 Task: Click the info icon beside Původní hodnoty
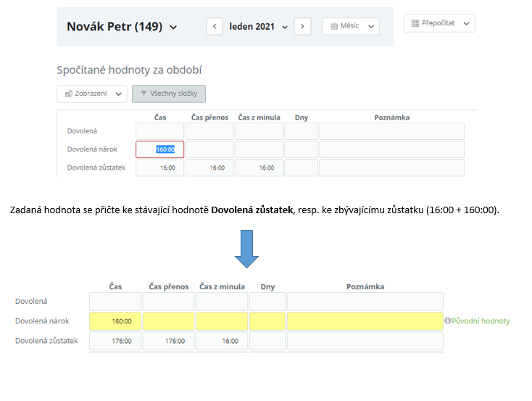tap(447, 321)
